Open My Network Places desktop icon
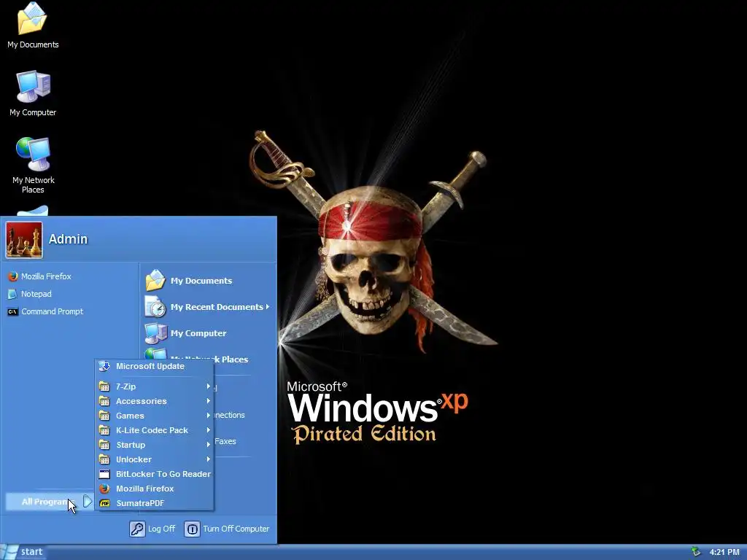This screenshot has width=747, height=560. pyautogui.click(x=33, y=165)
